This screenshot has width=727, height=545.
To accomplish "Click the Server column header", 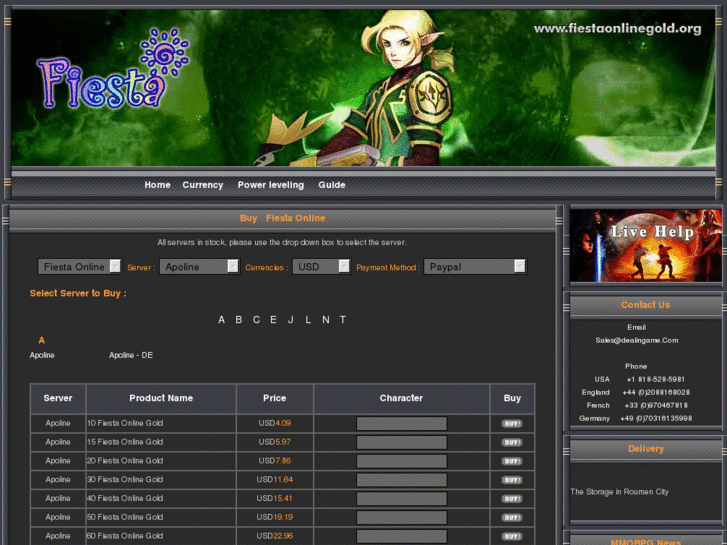I will [58, 398].
